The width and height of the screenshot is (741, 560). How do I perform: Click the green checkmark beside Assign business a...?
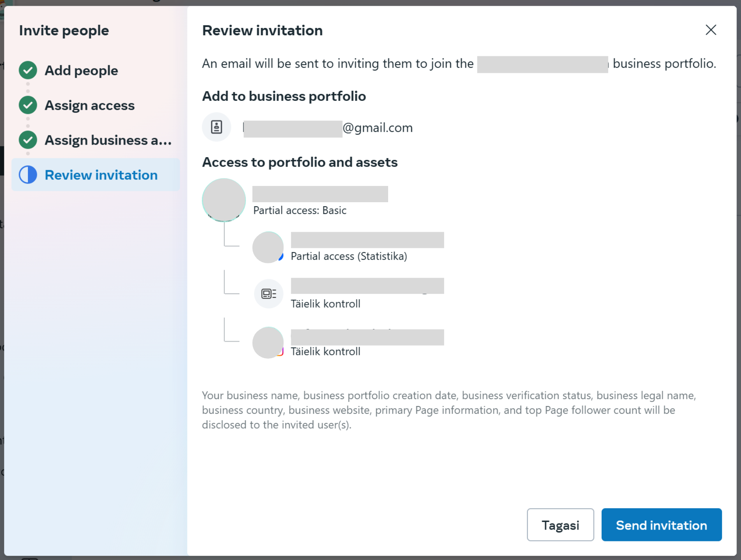28,140
